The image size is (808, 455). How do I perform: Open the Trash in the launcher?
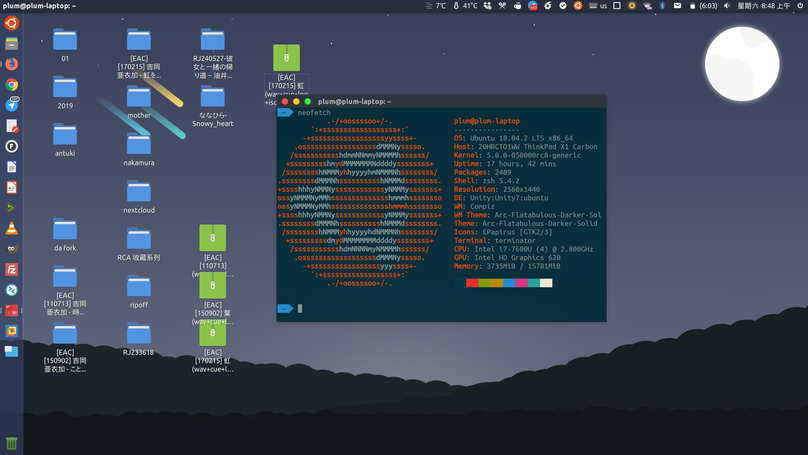12,443
